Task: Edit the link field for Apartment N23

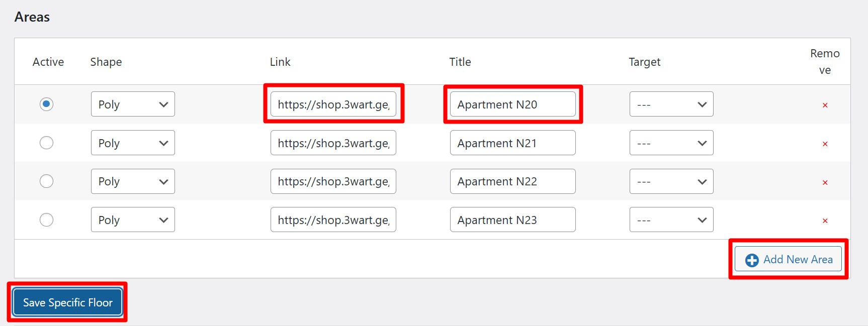Action: [333, 220]
